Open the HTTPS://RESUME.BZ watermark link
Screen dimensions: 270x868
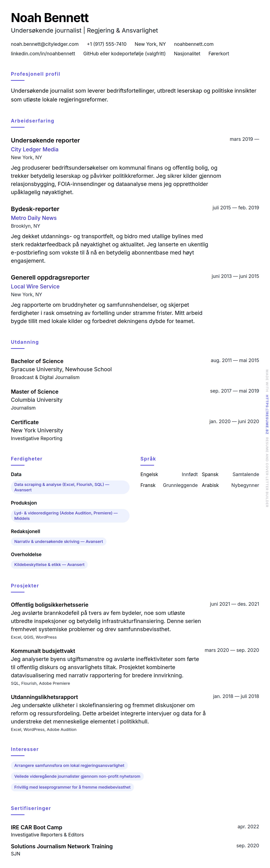pyautogui.click(x=267, y=414)
